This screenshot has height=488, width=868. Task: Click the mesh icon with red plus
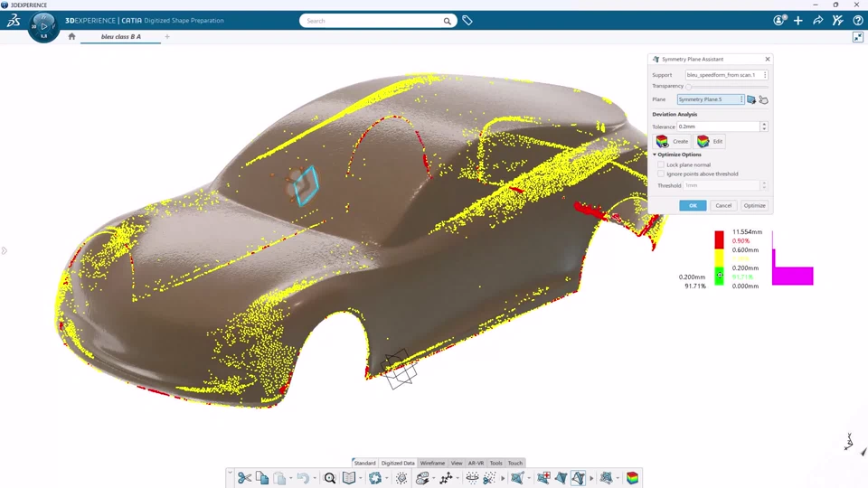(x=543, y=478)
